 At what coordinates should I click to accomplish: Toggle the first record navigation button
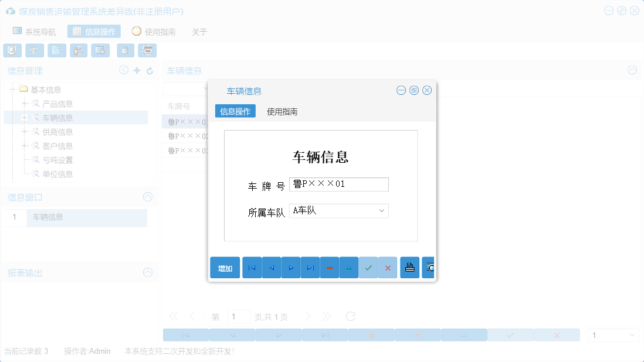point(252,267)
